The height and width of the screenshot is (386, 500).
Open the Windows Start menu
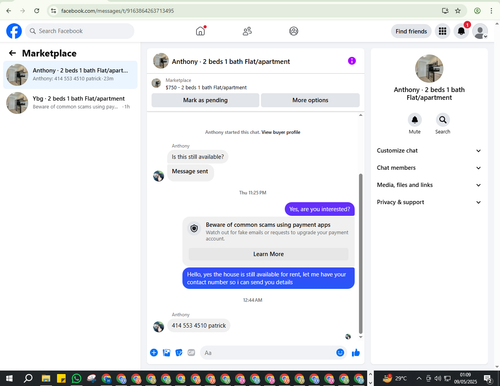pyautogui.click(x=9, y=378)
